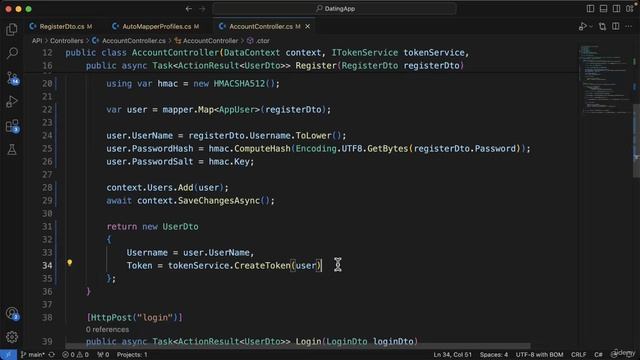Switch to the RegisterDto.cs tab
640x360 pixels.
[x=61, y=27]
